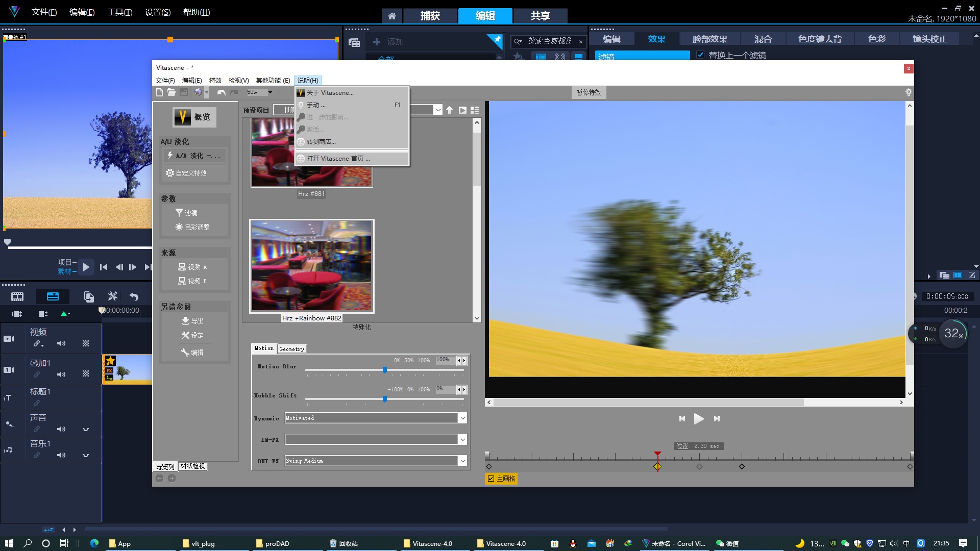
Task: Click the 滤镜 filter funnel item
Action: [x=186, y=213]
